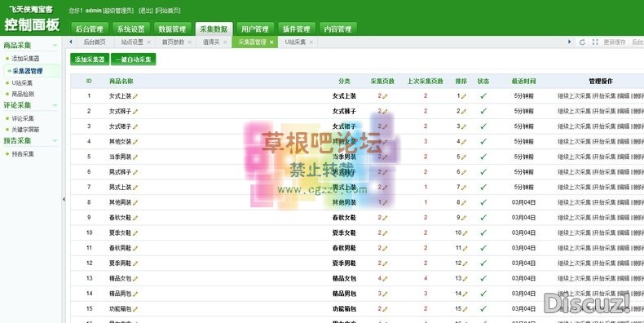Screen dimensions: 644x323
Task: Click 继续上次采集 for row 1
Action: [x=574, y=96]
